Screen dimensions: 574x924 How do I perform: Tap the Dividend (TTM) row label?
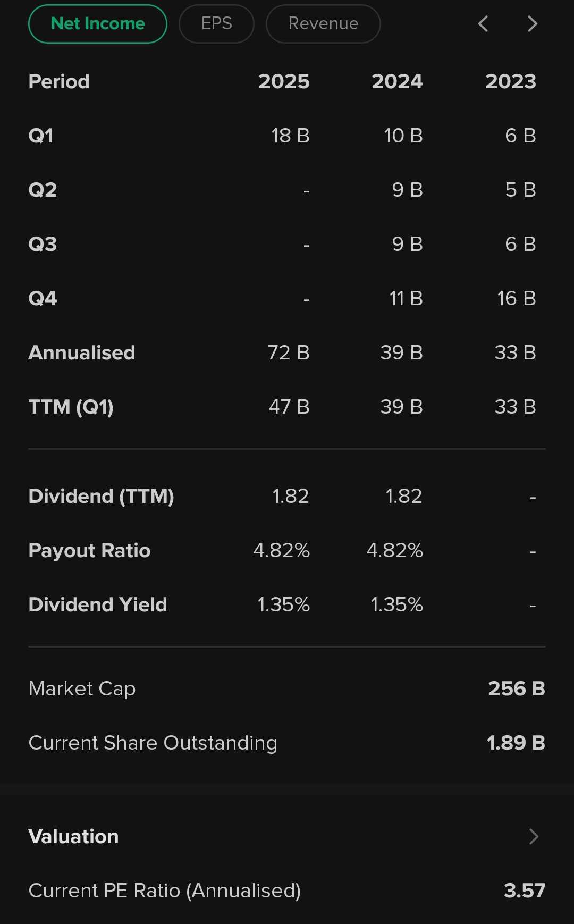pyautogui.click(x=101, y=496)
